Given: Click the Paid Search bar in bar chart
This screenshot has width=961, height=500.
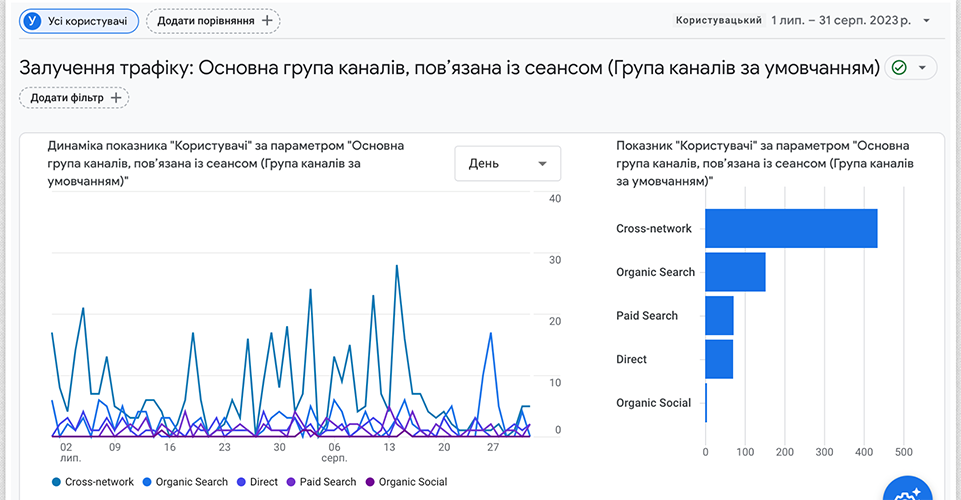Looking at the screenshot, I should (x=720, y=316).
